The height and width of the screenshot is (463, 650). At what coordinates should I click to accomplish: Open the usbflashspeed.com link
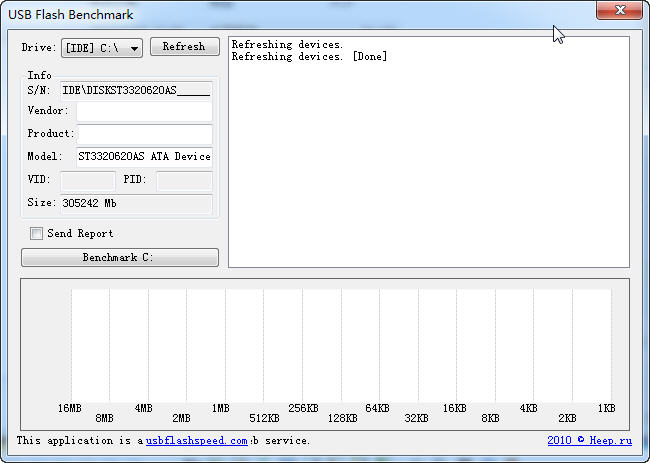[x=196, y=440]
